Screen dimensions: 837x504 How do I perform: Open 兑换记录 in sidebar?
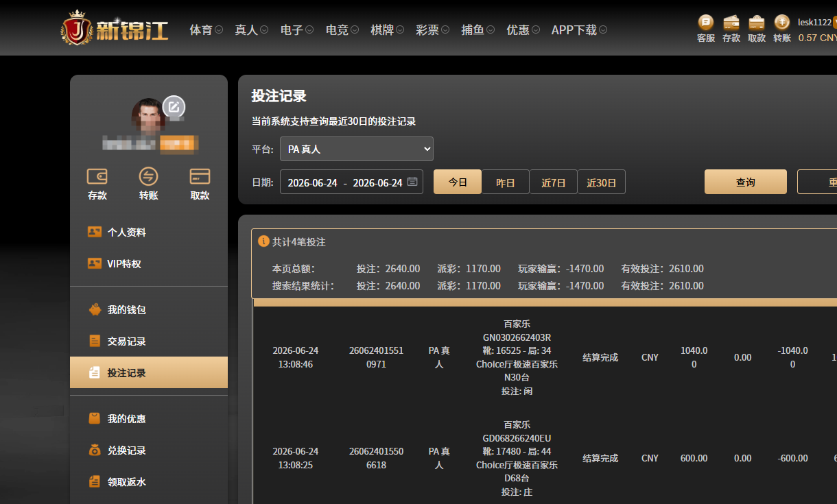(x=149, y=451)
